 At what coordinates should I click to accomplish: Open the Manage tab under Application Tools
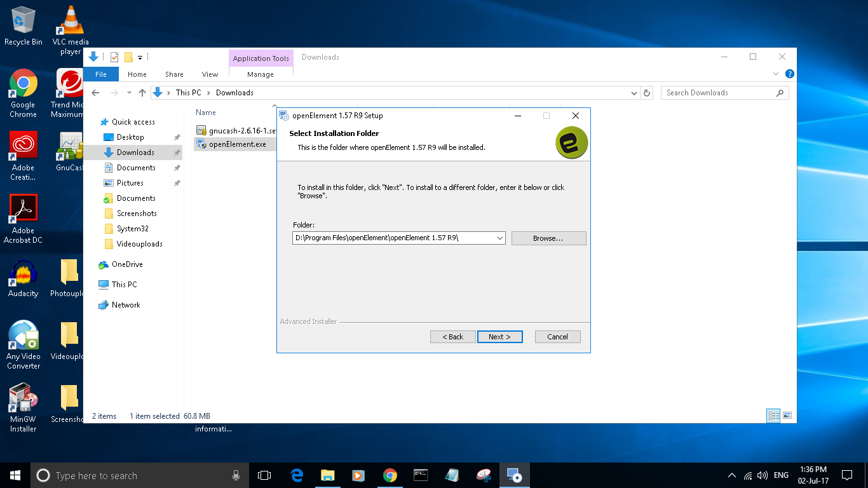tap(261, 74)
